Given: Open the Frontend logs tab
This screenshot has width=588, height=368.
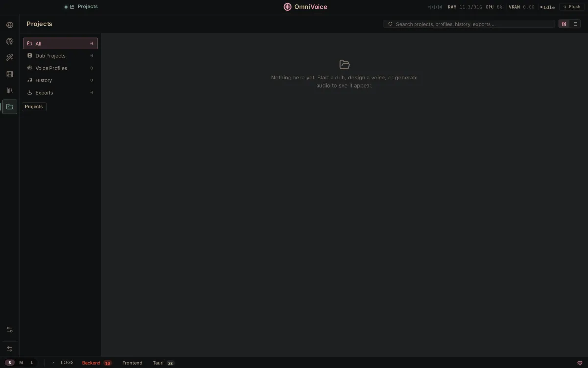Looking at the screenshot, I should tap(132, 363).
